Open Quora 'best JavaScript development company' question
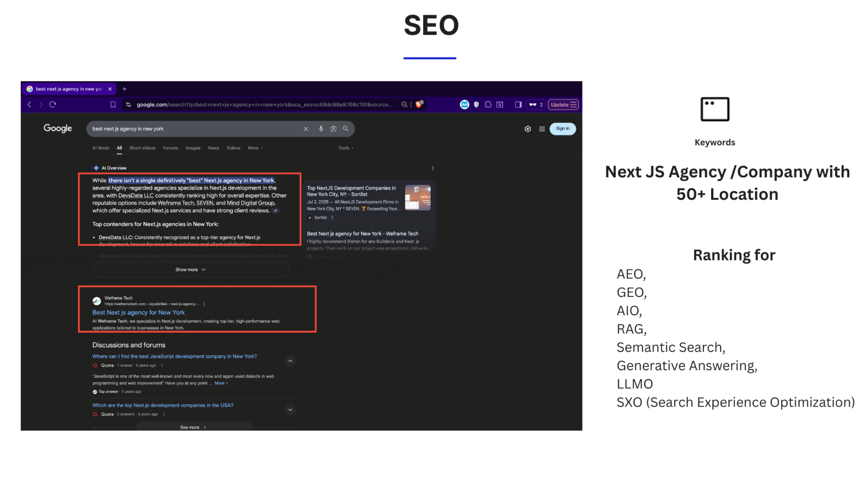Image resolution: width=868 pixels, height=479 pixels. pyautogui.click(x=174, y=357)
